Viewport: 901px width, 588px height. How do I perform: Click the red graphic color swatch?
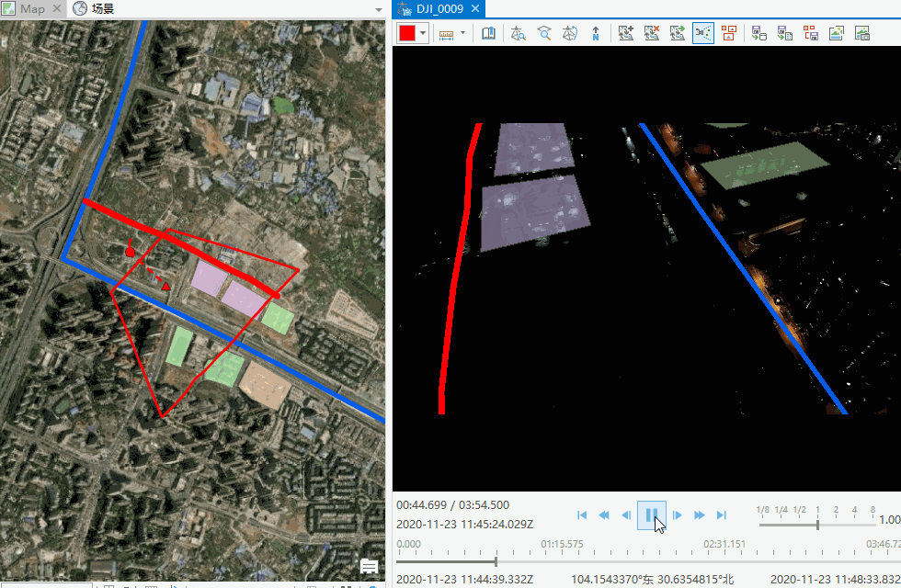tap(407, 33)
